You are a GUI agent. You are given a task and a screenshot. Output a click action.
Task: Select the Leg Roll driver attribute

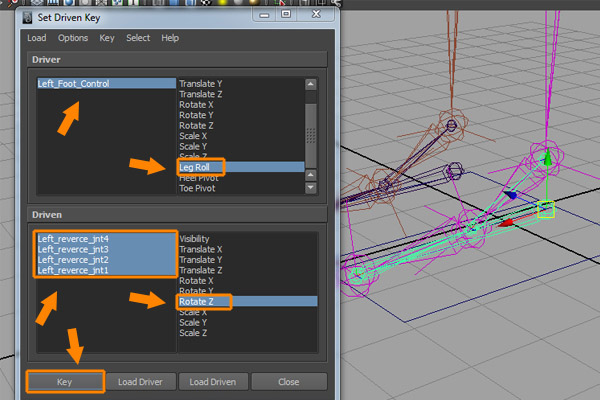(x=194, y=167)
